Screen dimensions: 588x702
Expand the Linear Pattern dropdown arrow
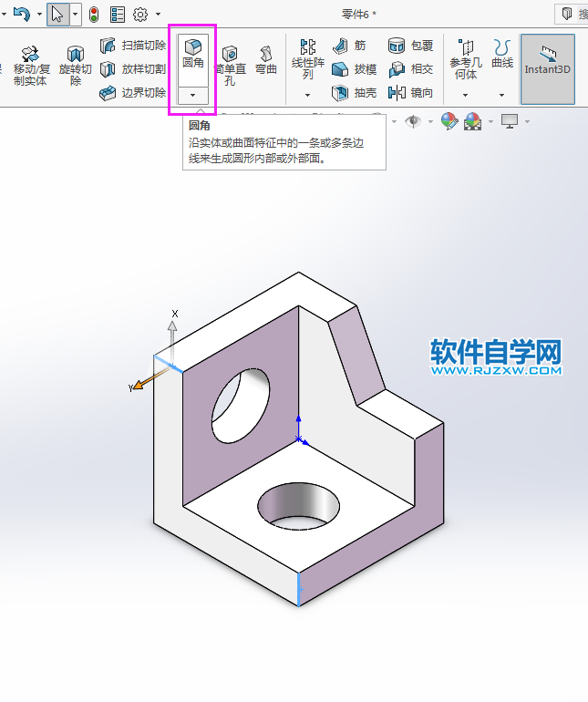click(307, 95)
